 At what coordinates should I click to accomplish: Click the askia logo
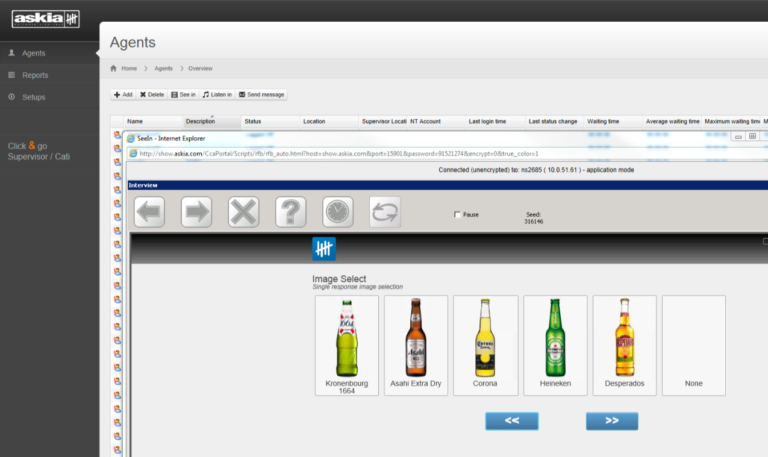click(46, 19)
